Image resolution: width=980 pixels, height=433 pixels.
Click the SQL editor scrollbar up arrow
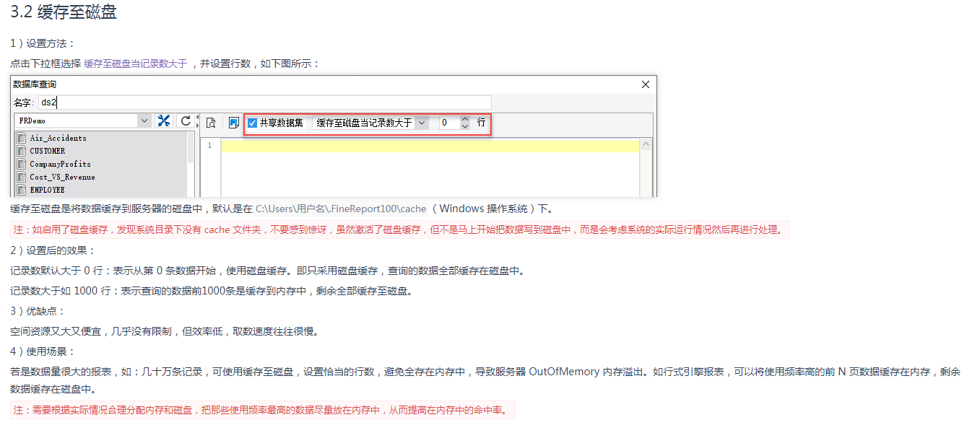(646, 144)
